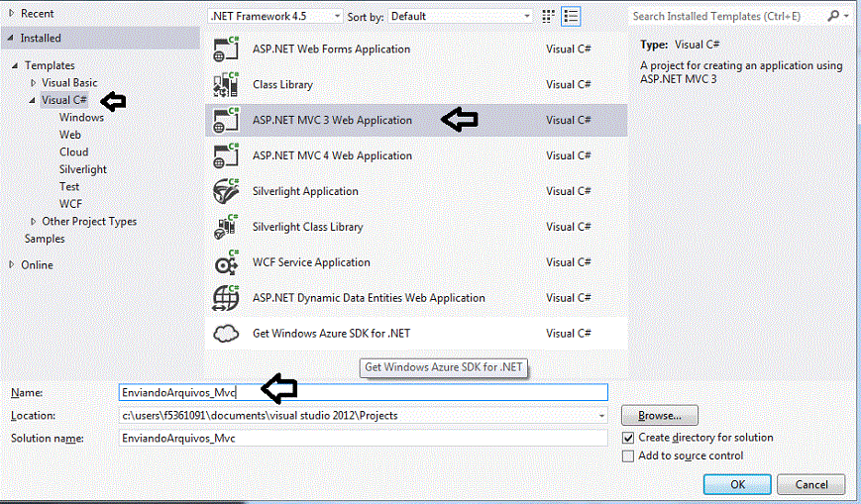Switch to small icons view

(548, 17)
